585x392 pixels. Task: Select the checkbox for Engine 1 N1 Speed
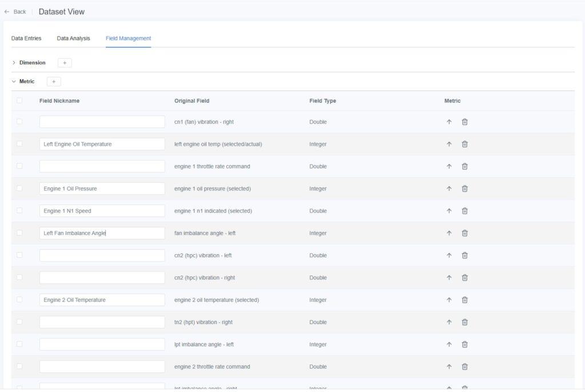click(x=19, y=211)
